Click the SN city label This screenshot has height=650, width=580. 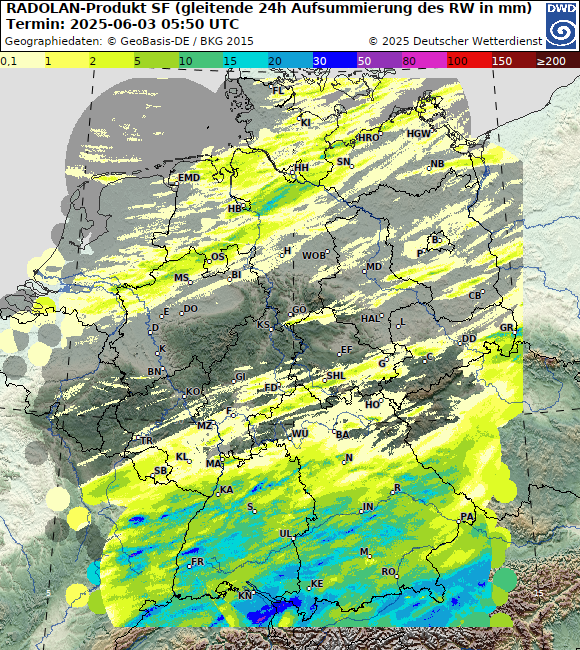[x=343, y=161]
